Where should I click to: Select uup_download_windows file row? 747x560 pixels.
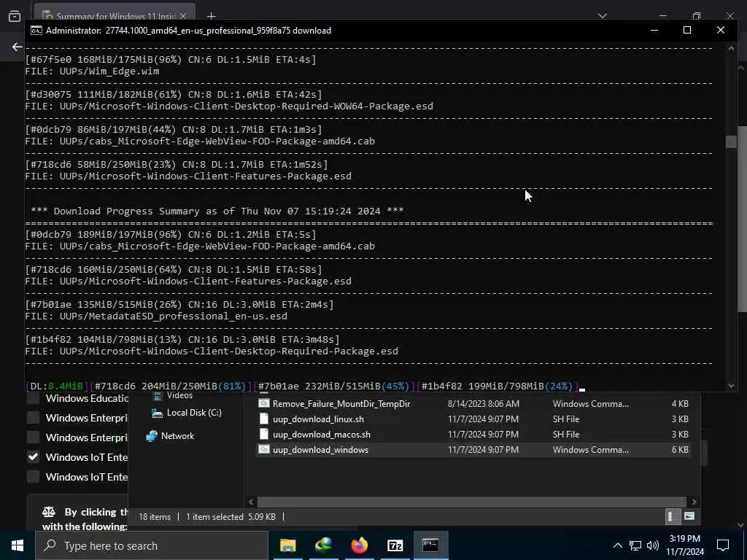click(x=473, y=449)
